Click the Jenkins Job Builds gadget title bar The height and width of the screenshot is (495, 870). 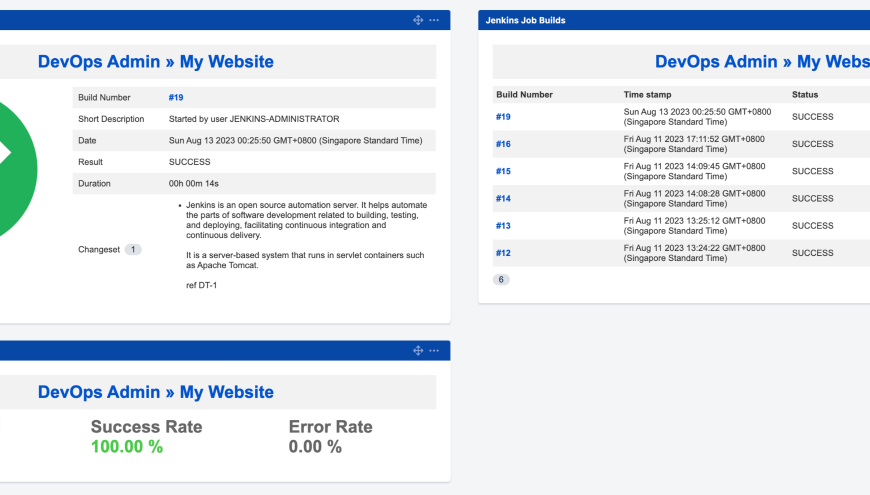coord(674,20)
